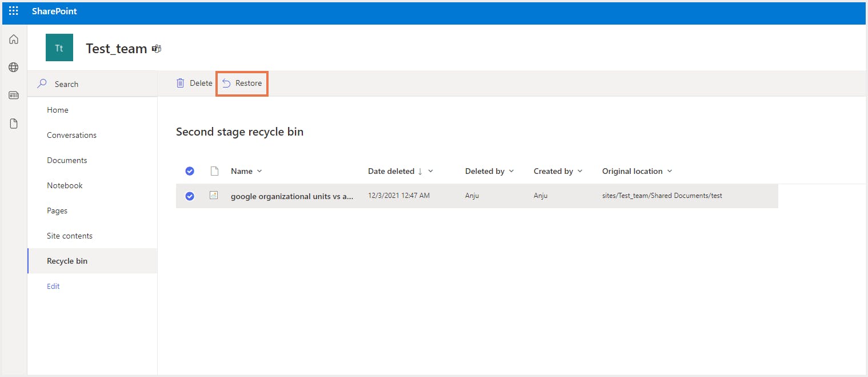The height and width of the screenshot is (377, 868).
Task: Toggle the select all items checkbox
Action: click(x=190, y=171)
